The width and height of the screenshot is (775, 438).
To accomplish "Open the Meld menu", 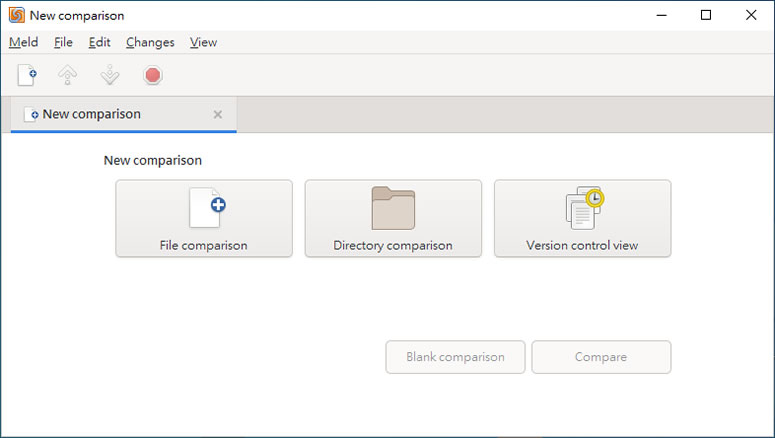I will (23, 43).
